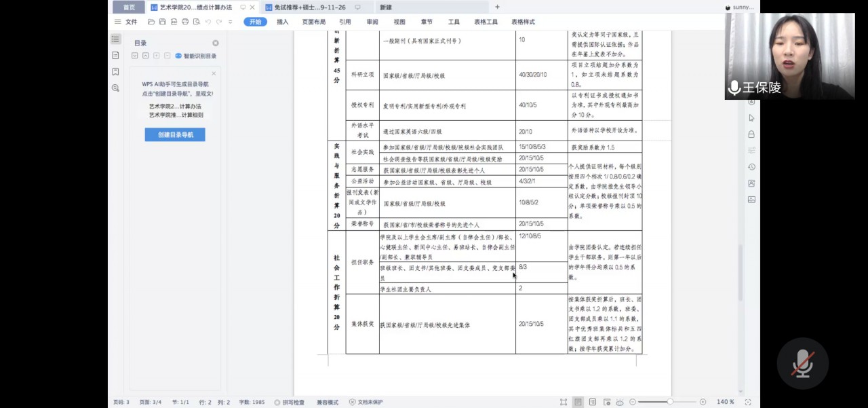Open the 插入 ribbon tab
This screenshot has height=408, width=868.
282,22
